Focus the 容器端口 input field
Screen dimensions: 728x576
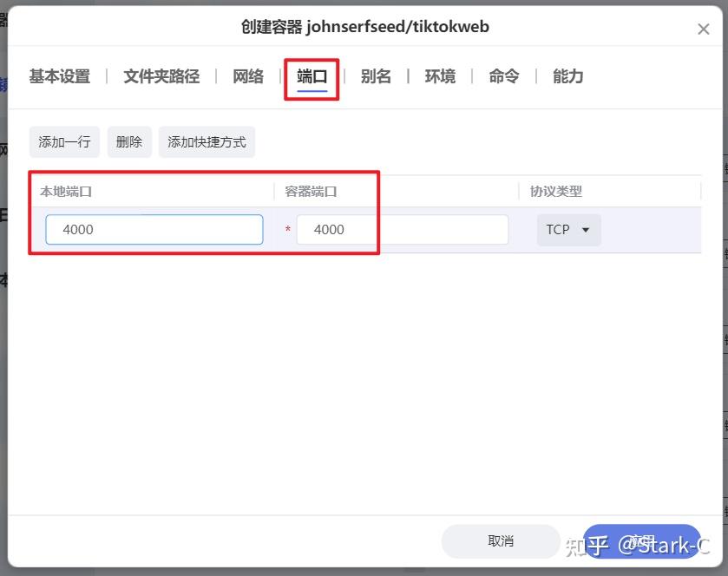coord(403,230)
